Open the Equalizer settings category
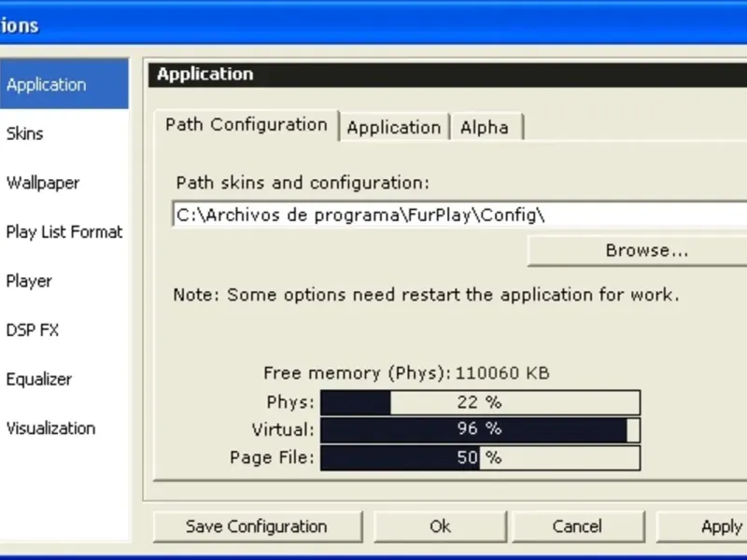The width and height of the screenshot is (747, 560). 39,380
